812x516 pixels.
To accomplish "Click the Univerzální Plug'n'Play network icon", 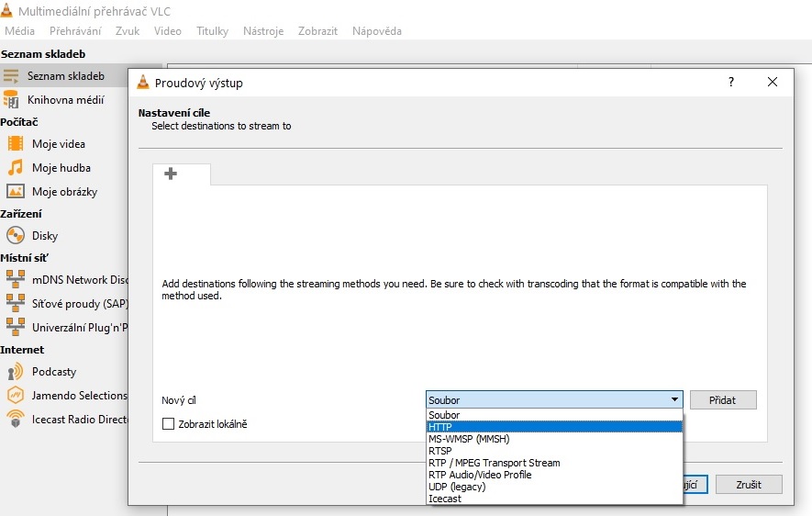I will (x=16, y=327).
